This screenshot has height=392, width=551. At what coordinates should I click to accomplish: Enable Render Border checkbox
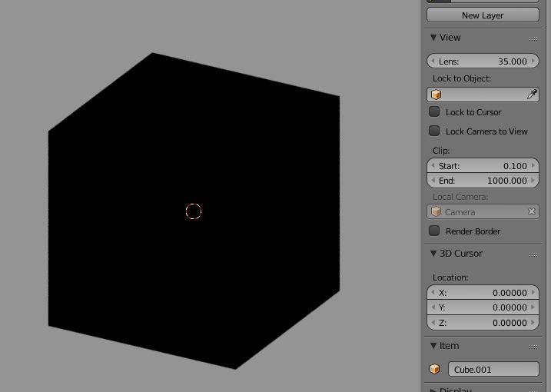tap(434, 231)
